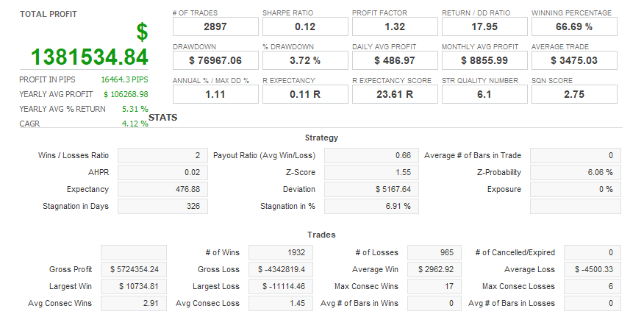Click the Stagnation in Days field
The width and height of the screenshot is (644, 317).
(x=162, y=207)
